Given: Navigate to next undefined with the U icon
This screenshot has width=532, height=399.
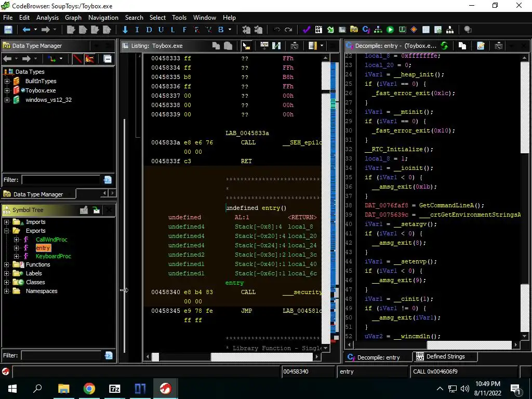Looking at the screenshot, I should (161, 30).
